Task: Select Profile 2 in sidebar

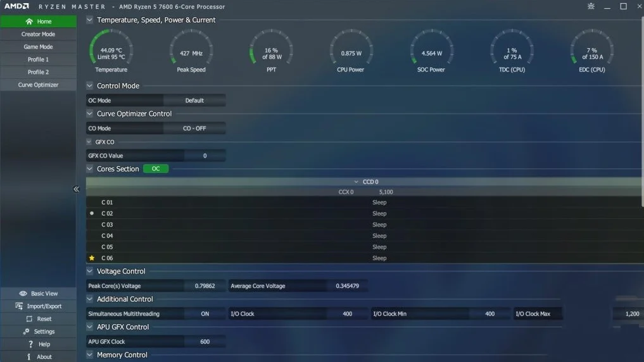Action: point(38,72)
